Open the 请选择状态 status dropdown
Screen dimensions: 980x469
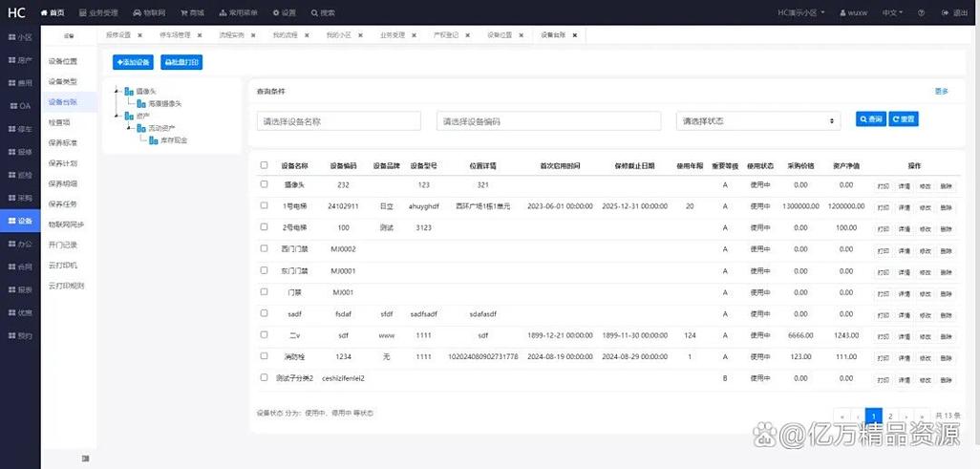[x=758, y=121]
